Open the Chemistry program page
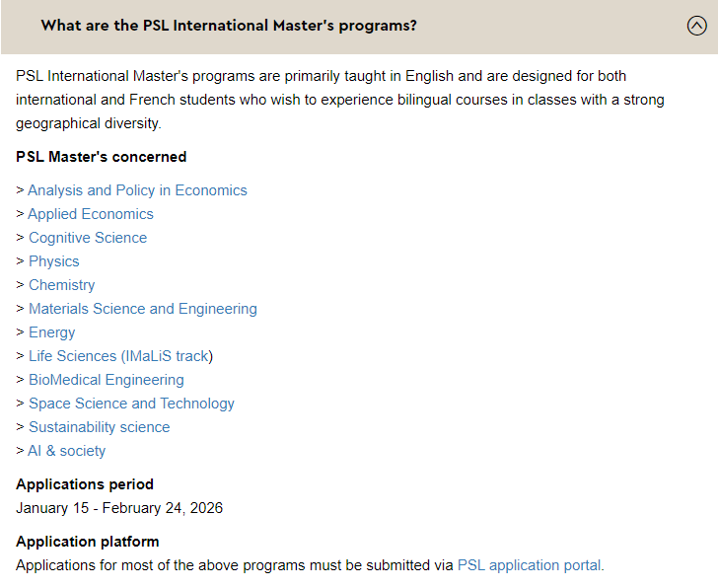Image resolution: width=718 pixels, height=588 pixels. coord(62,285)
